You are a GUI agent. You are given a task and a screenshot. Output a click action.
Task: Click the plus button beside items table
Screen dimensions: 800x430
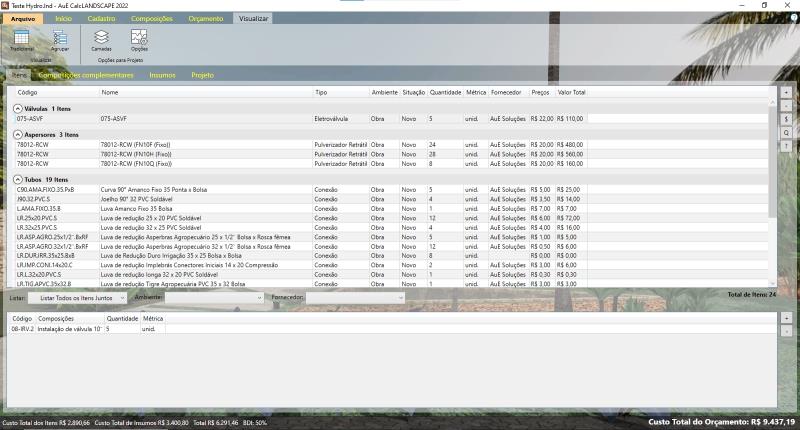click(x=786, y=92)
